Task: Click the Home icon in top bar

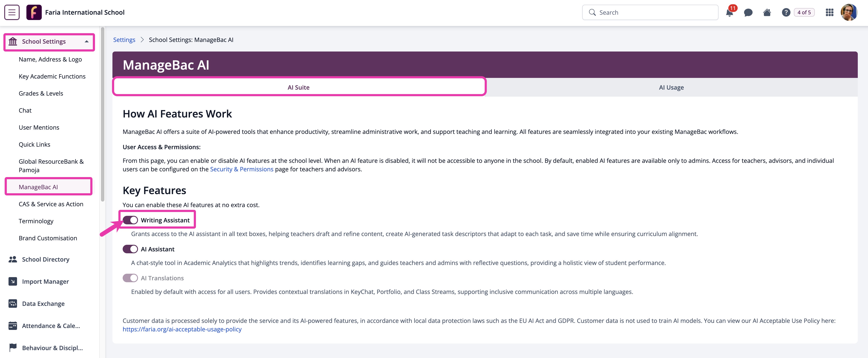Action: tap(767, 13)
